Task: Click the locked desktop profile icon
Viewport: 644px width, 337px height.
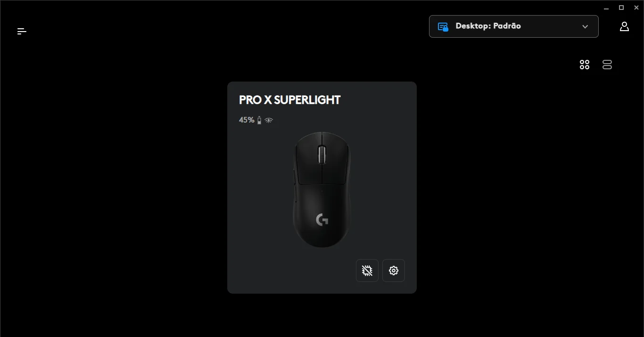Action: point(443,26)
